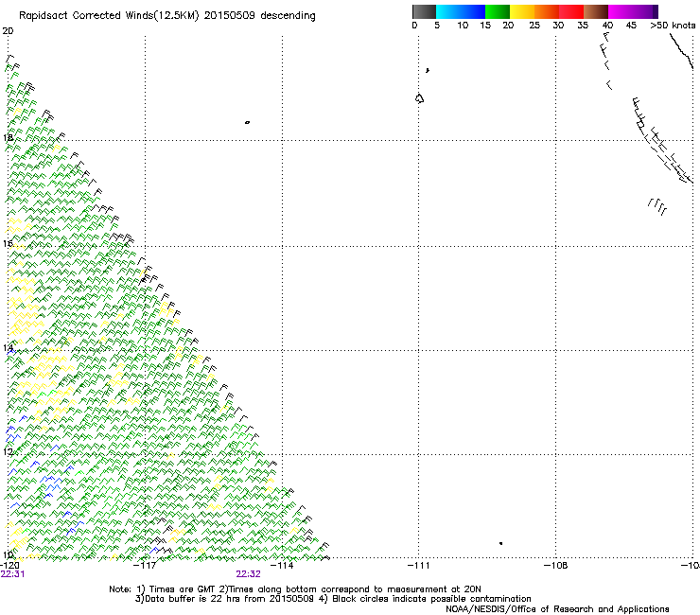Screen dimensions: 700x615
Task: Click the latitude label '12'
Action: [x=8, y=452]
